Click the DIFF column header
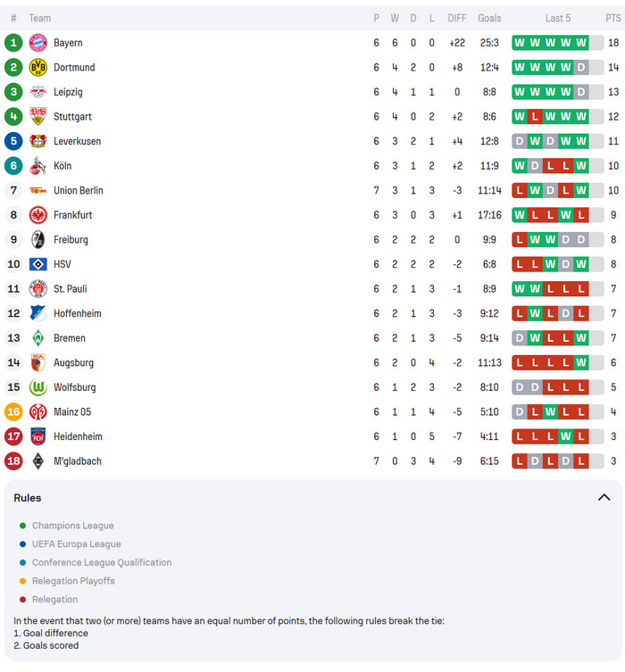 tap(457, 18)
